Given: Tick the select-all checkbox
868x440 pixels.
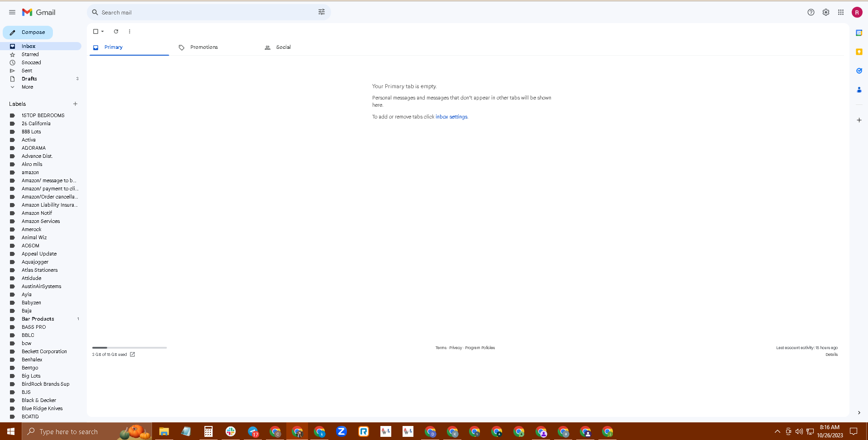Looking at the screenshot, I should (x=95, y=31).
